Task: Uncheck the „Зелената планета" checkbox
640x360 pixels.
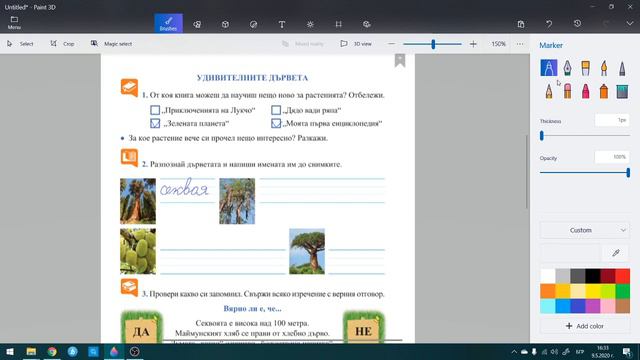Action: (x=155, y=123)
